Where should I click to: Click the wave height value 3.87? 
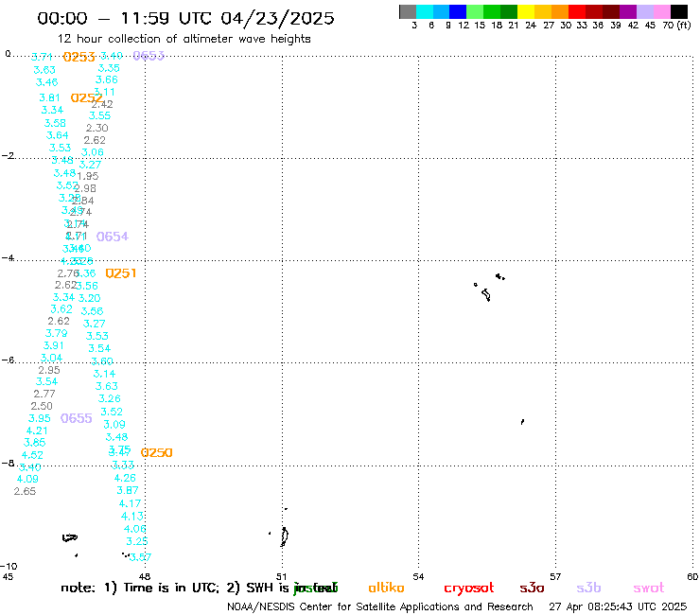point(128,490)
